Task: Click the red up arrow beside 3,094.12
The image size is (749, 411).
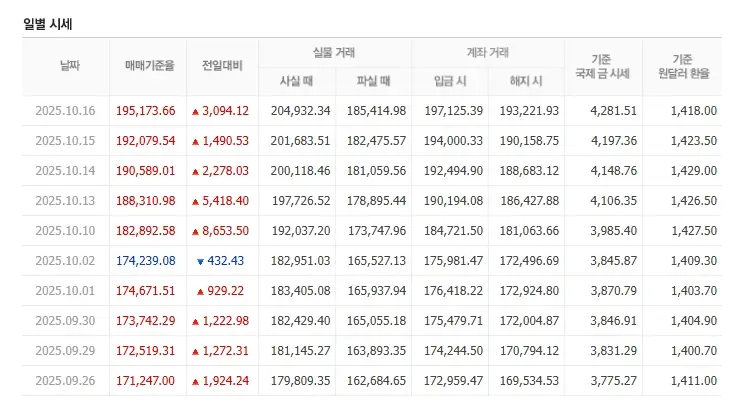Action: [x=195, y=111]
